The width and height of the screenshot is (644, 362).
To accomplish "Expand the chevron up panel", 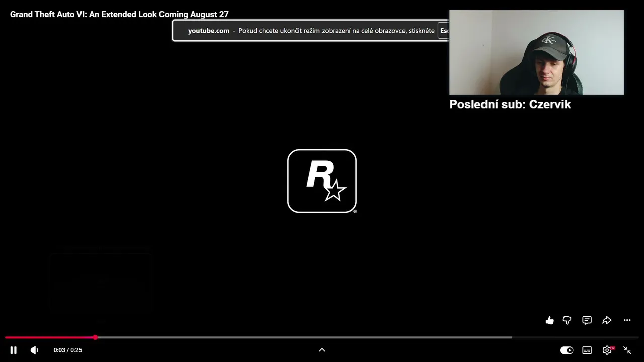I will [x=322, y=350].
